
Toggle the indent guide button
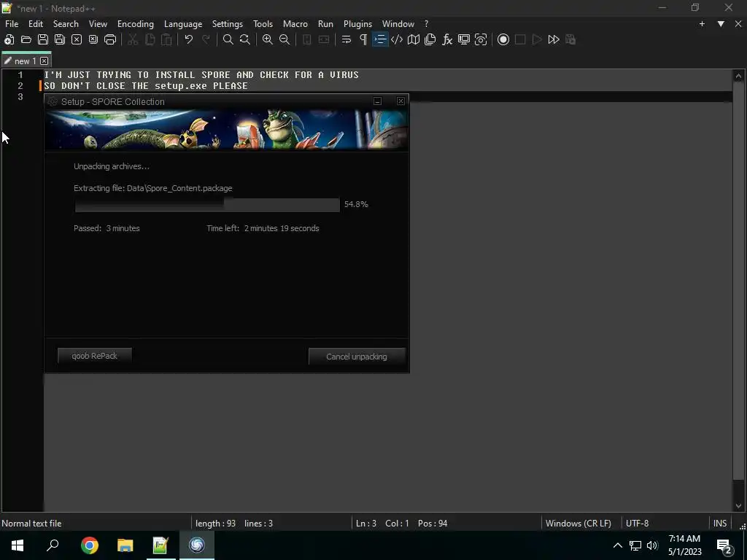380,39
